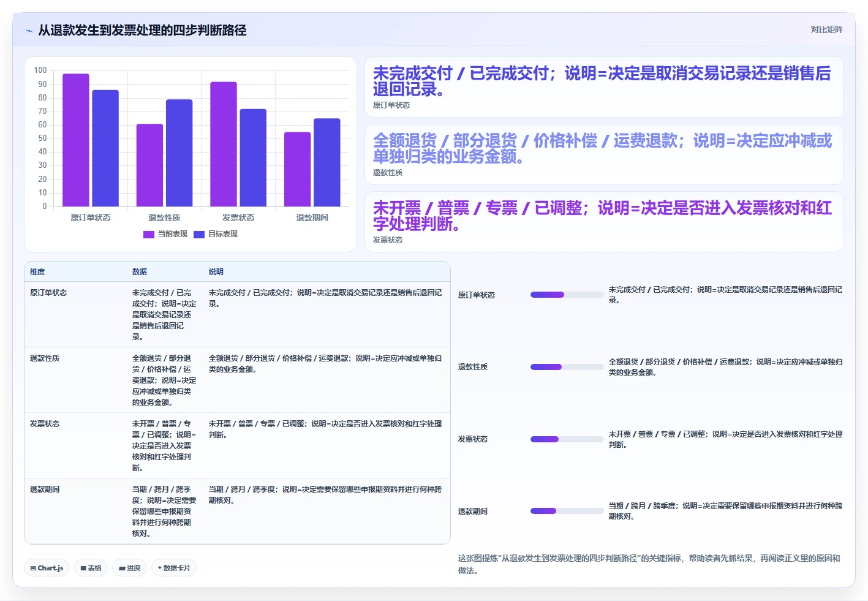Click the footer summary text starting 这张图提炼

click(649, 564)
